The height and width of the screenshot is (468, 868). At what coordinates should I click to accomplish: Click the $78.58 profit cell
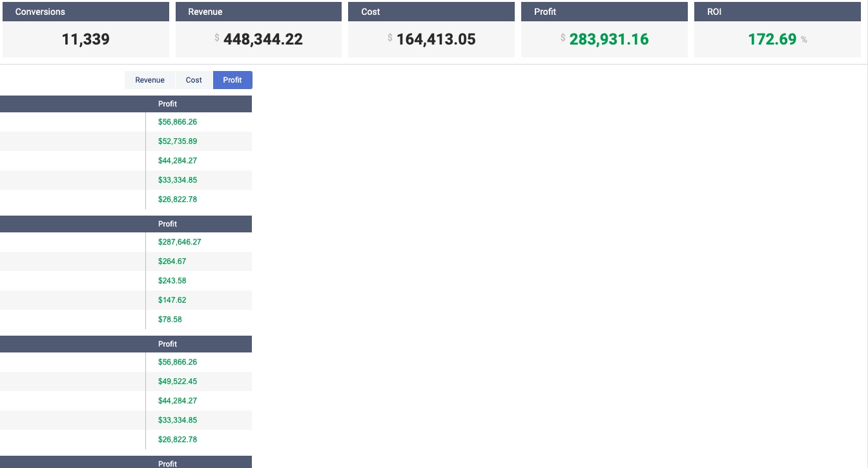point(170,320)
